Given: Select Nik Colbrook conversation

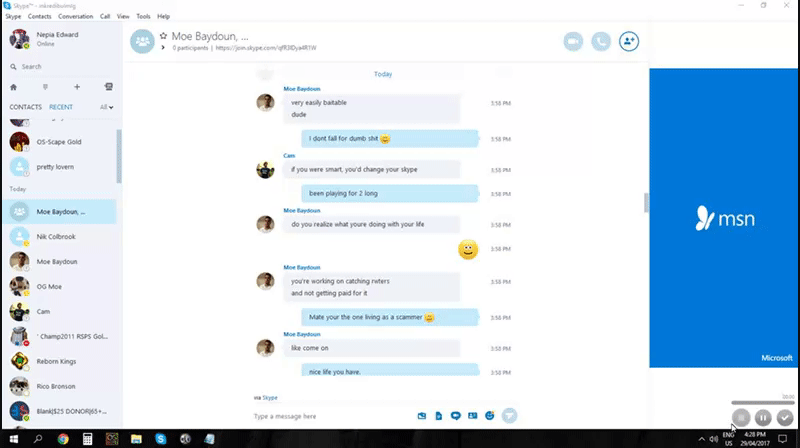Looking at the screenshot, I should [x=59, y=237].
